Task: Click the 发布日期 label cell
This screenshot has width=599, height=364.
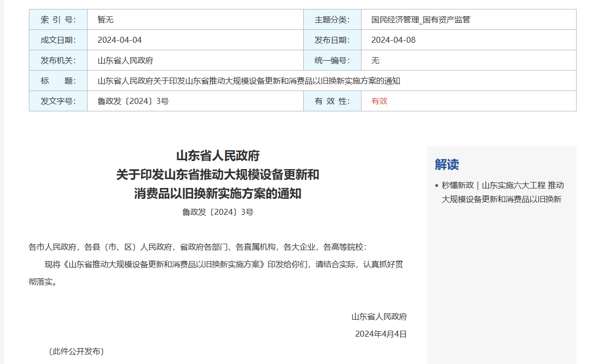Action: [332, 40]
